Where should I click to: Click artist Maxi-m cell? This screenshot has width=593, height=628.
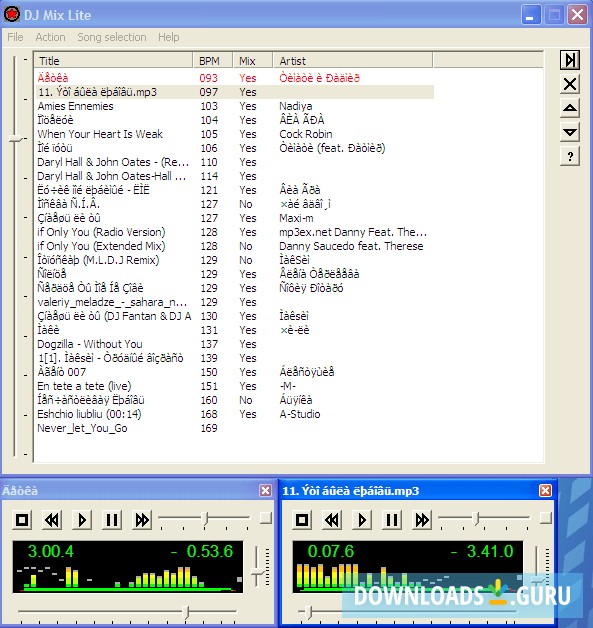coord(296,218)
